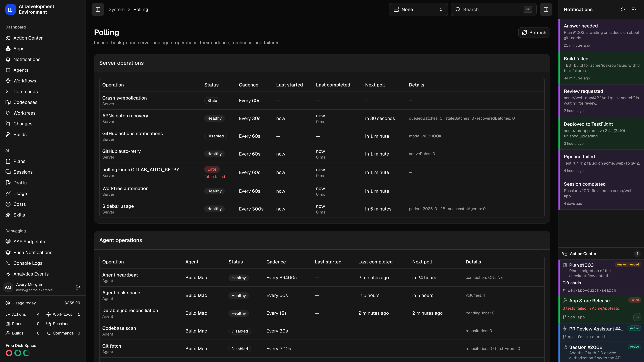Click the Worktrees branch icon
644x362 pixels.
click(x=8, y=113)
